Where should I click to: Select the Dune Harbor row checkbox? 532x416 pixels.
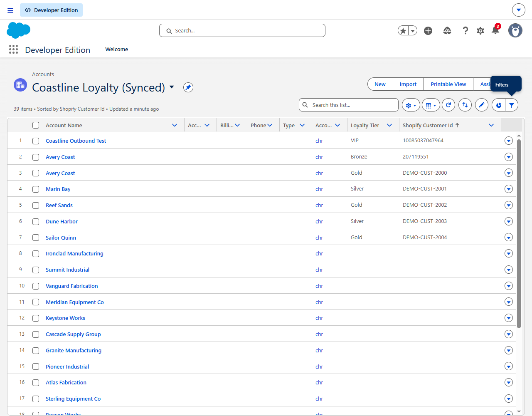[36, 222]
